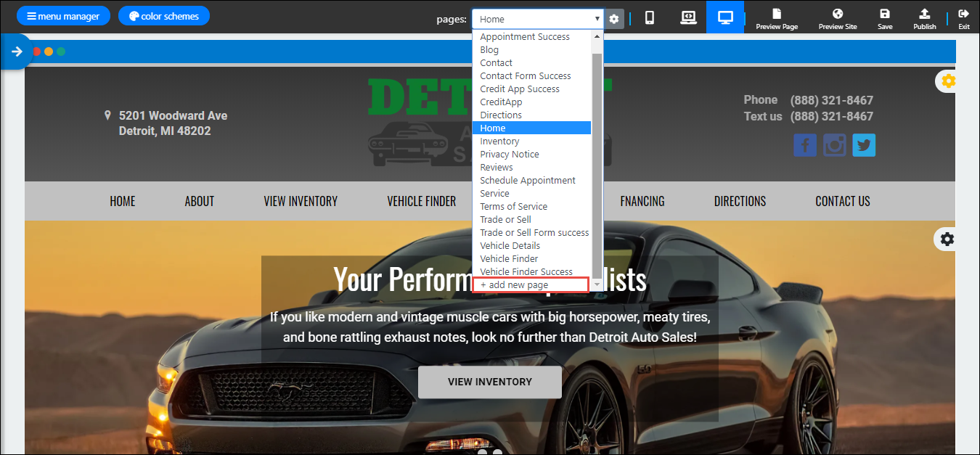
Task: Click the hero paragraph about muscle cars
Action: click(490, 327)
